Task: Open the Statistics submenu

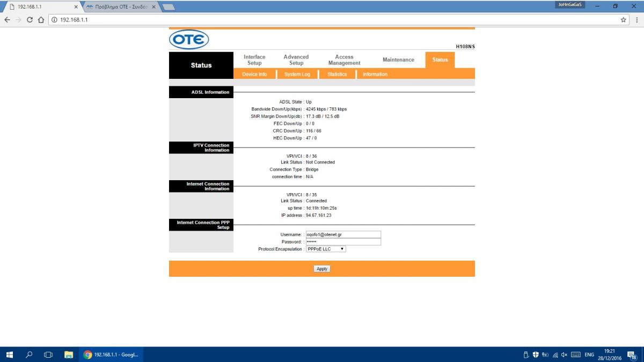Action: (x=337, y=74)
